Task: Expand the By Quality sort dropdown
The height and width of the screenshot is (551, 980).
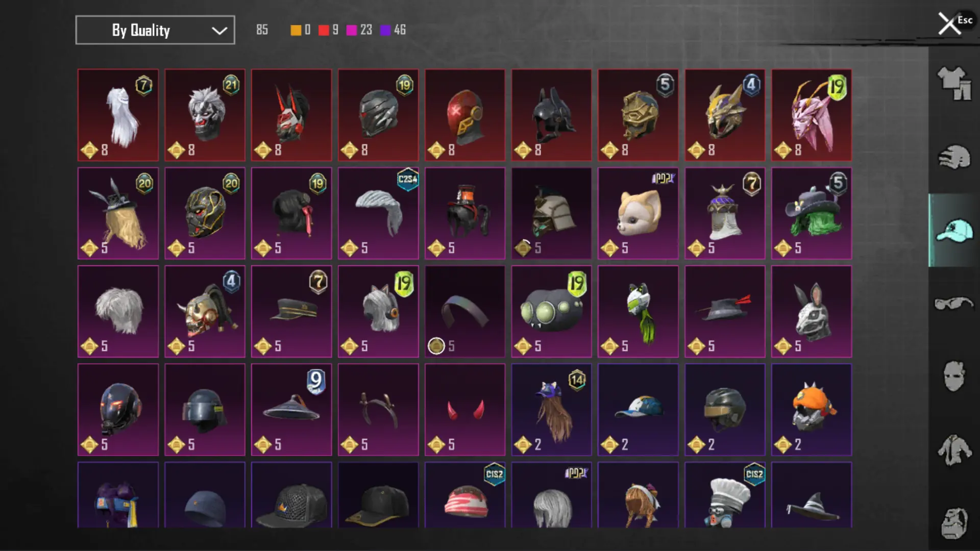Action: point(155,30)
